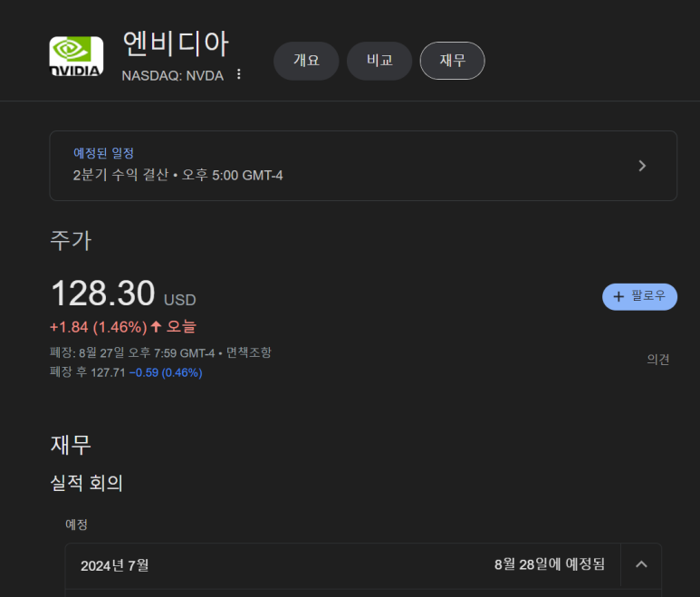700x597 pixels.
Task: Open the 예정된 일정 card chevron arrow
Action: (x=642, y=166)
